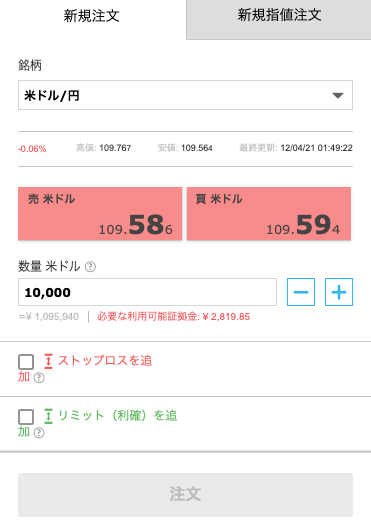Expand the 銘柄 dropdown arrow
This screenshot has width=371, height=525.
(x=338, y=95)
